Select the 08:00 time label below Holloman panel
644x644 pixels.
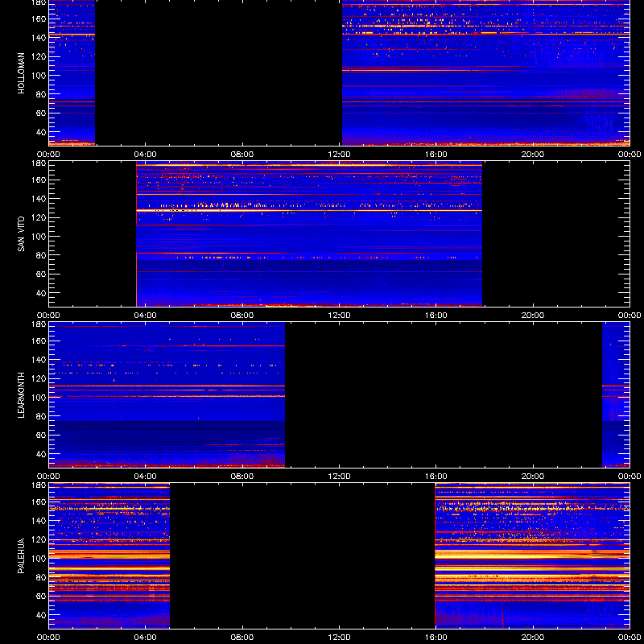coord(242,155)
